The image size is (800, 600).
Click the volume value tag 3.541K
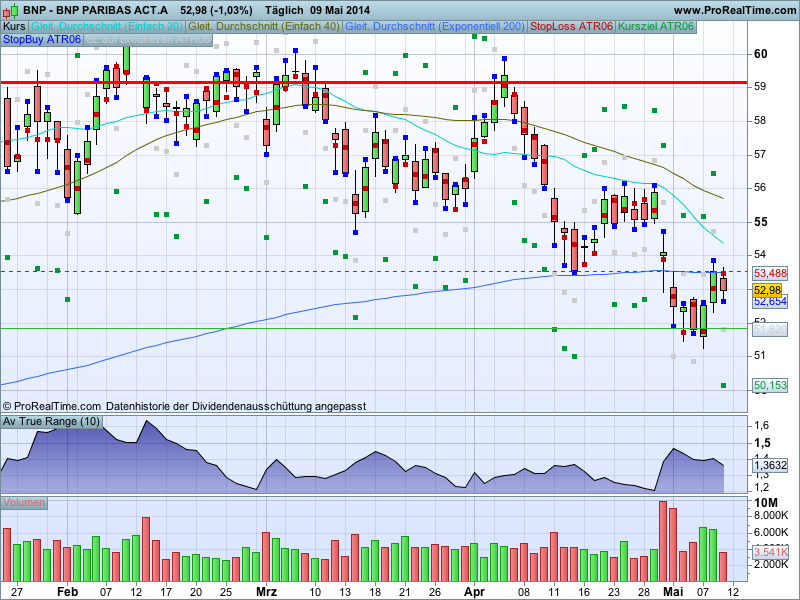point(771,553)
